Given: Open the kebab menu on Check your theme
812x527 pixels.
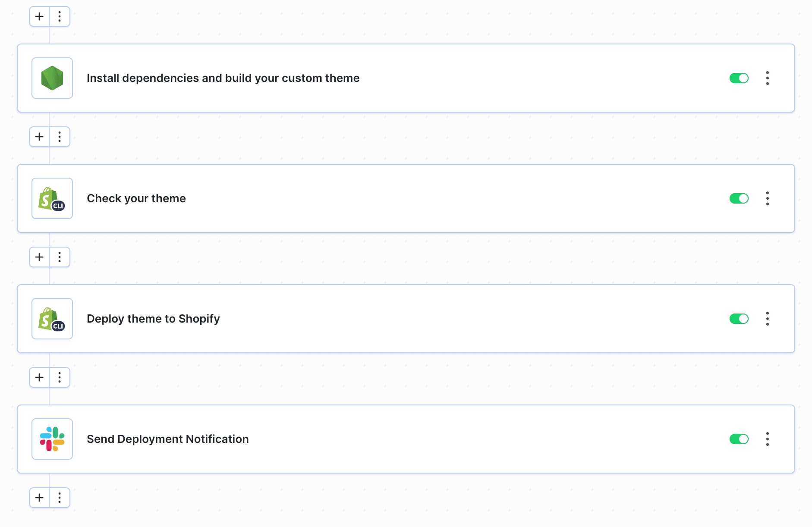Looking at the screenshot, I should pos(768,198).
